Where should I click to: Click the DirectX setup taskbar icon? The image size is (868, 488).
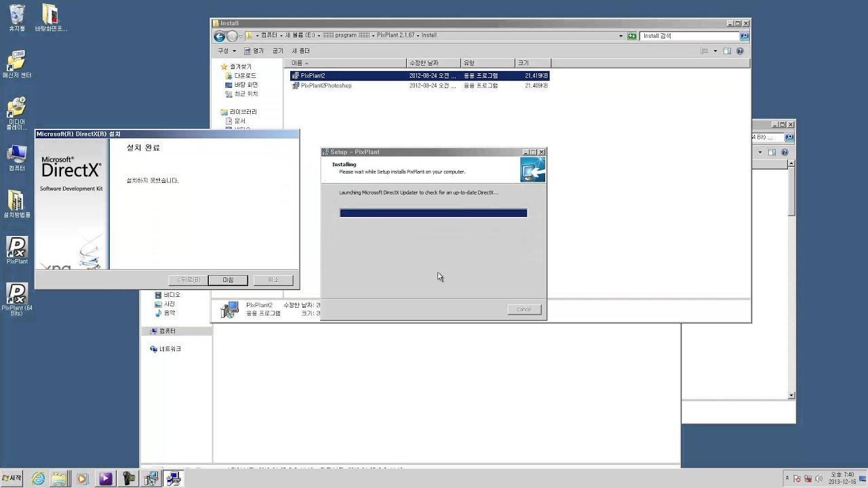[x=174, y=479]
